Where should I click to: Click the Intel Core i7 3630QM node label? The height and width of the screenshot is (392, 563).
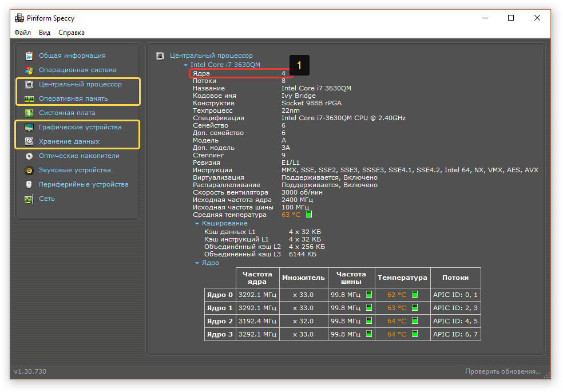pyautogui.click(x=225, y=65)
